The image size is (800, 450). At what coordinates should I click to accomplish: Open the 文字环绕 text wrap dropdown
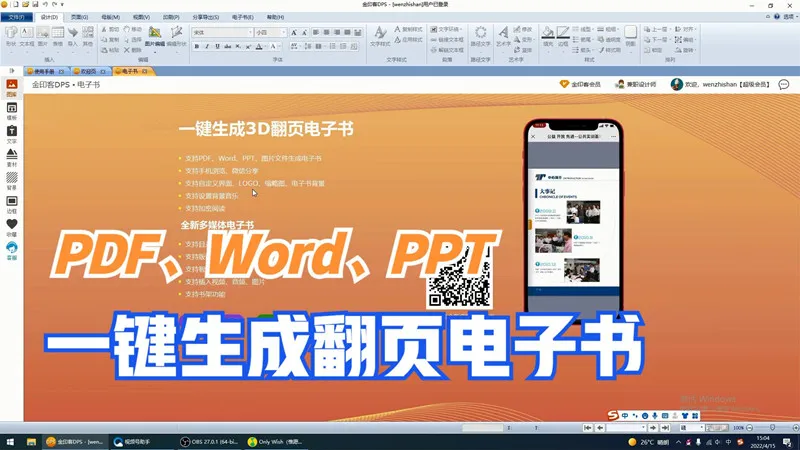(x=446, y=30)
